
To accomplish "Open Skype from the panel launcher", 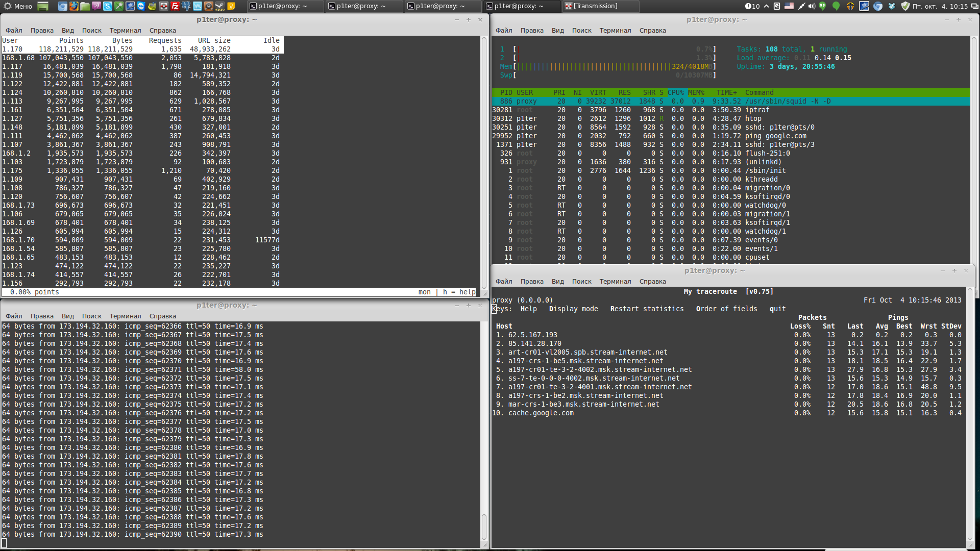I will (x=108, y=6).
